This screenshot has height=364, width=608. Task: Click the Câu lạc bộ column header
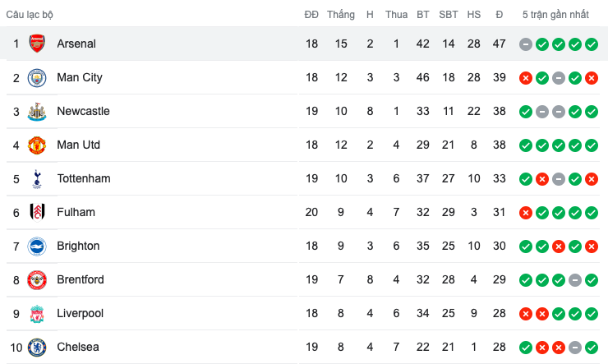30,15
